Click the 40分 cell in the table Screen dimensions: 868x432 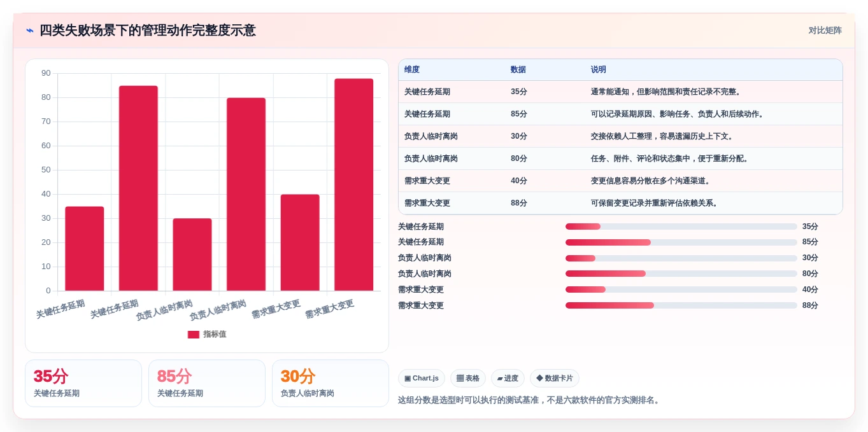pyautogui.click(x=519, y=181)
